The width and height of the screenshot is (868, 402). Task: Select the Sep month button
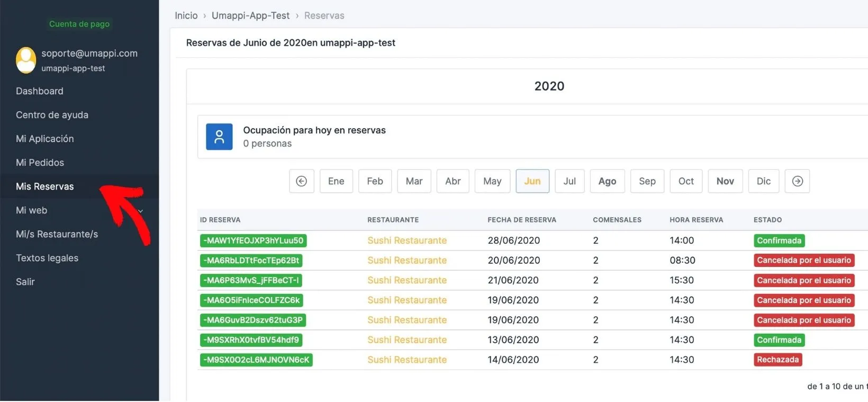(x=647, y=181)
